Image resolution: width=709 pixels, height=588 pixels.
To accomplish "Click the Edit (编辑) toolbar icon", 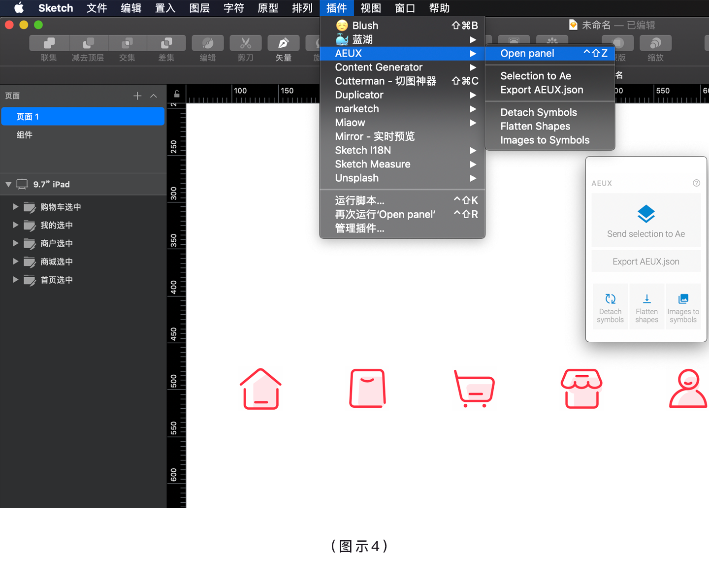I will tap(208, 43).
